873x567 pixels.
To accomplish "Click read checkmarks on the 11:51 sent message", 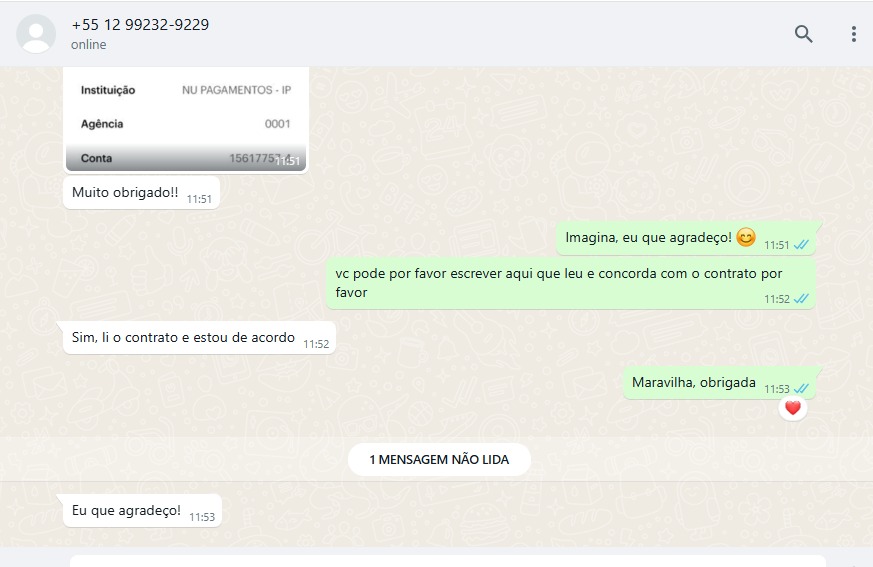I will [x=801, y=245].
